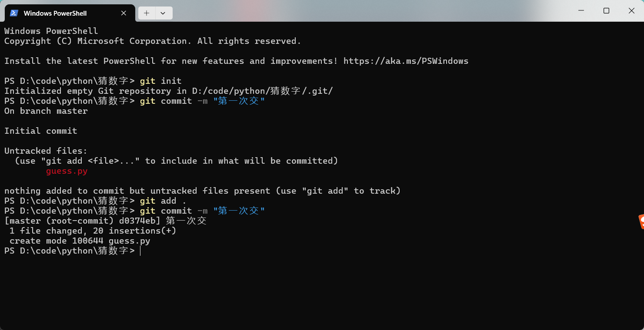Image resolution: width=644 pixels, height=330 pixels.
Task: Click the "git init" command text
Action: [x=160, y=81]
